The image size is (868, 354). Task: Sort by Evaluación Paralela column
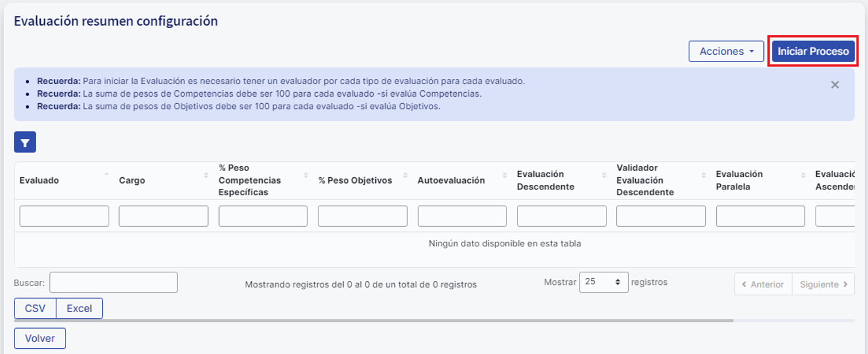pos(739,180)
